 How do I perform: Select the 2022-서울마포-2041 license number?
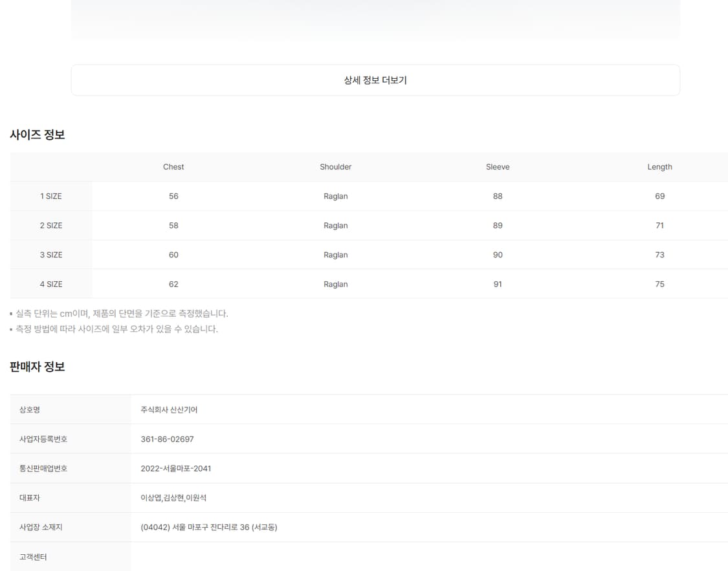tap(175, 468)
